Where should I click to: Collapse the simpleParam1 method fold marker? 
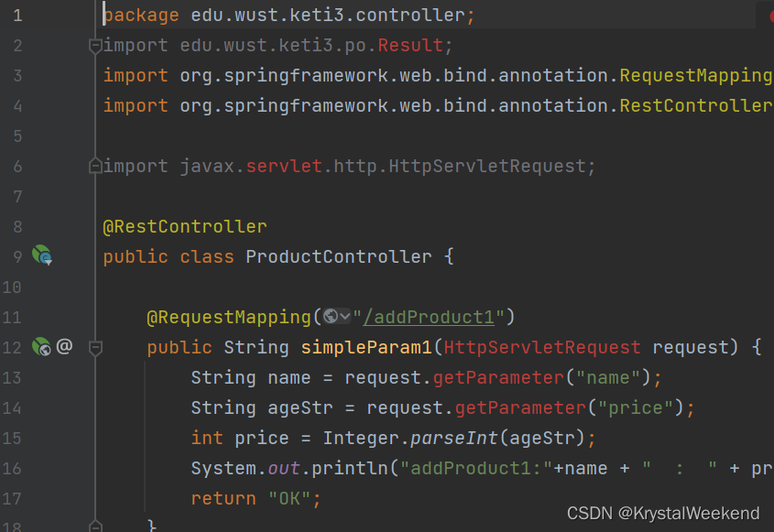95,348
